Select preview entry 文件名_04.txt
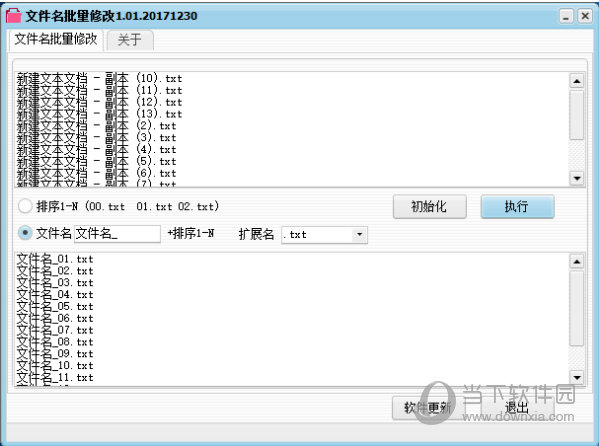Screen dimensions: 599x446 click(55, 295)
